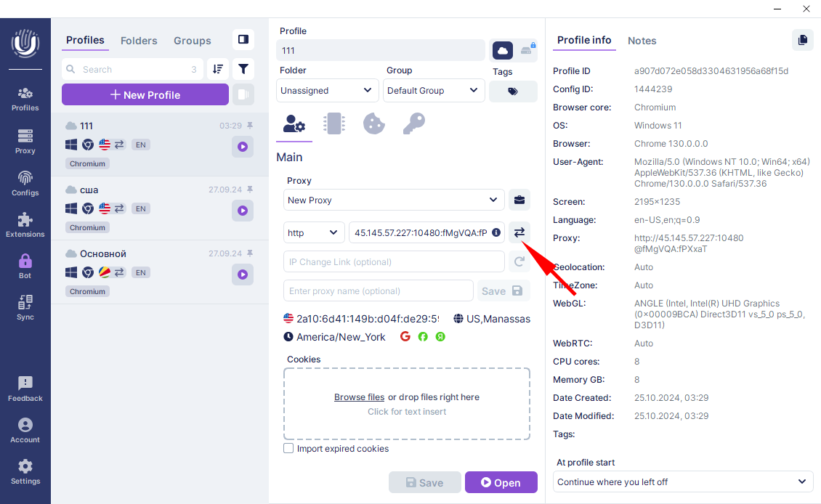Viewport: 821px width, 504px height.
Task: Expand the Folder dropdown showing Unassigned
Action: coord(328,91)
